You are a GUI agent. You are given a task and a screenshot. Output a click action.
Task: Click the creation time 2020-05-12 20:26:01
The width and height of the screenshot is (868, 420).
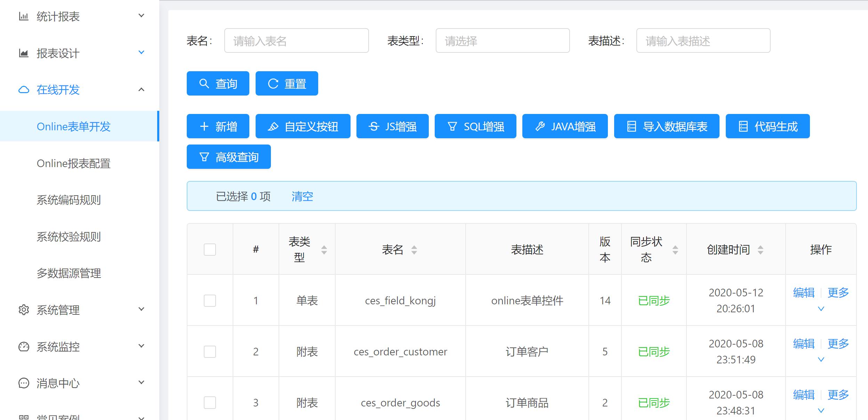[736, 300]
